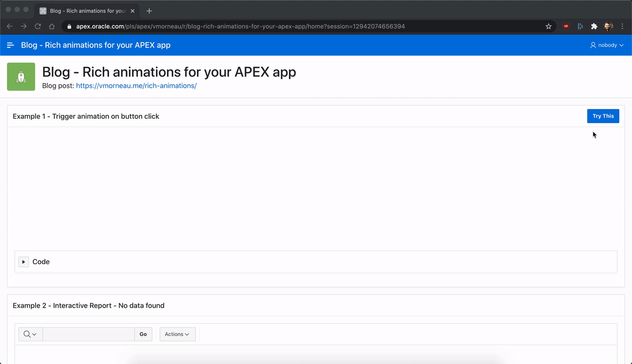Open the Chrome three-dot menu
632x364 pixels.
[623, 26]
